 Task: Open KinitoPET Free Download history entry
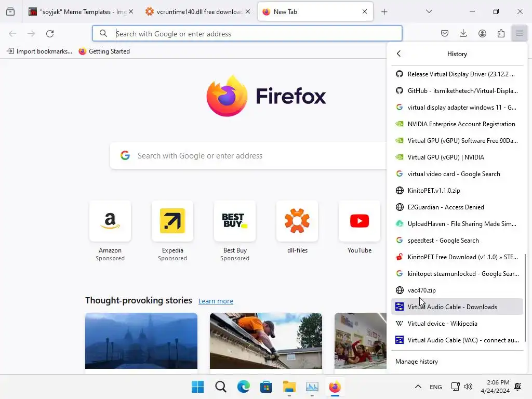457,257
